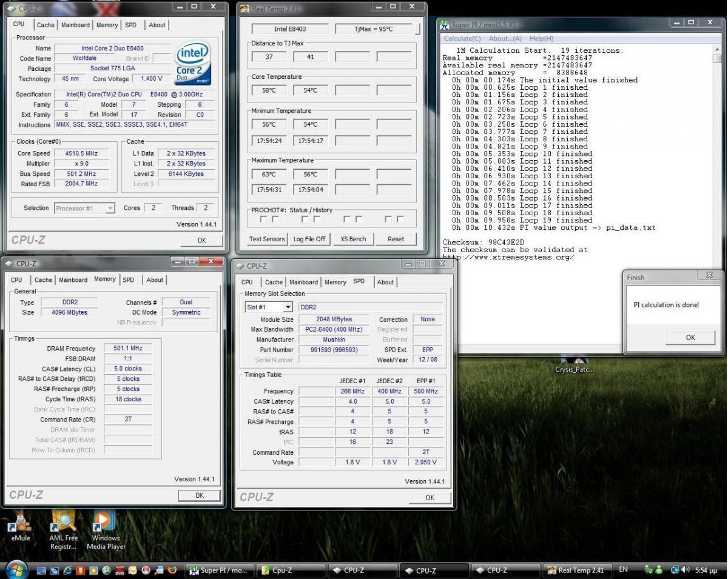Launch uTorrent from quick launch
The height and width of the screenshot is (579, 728).
[106, 571]
